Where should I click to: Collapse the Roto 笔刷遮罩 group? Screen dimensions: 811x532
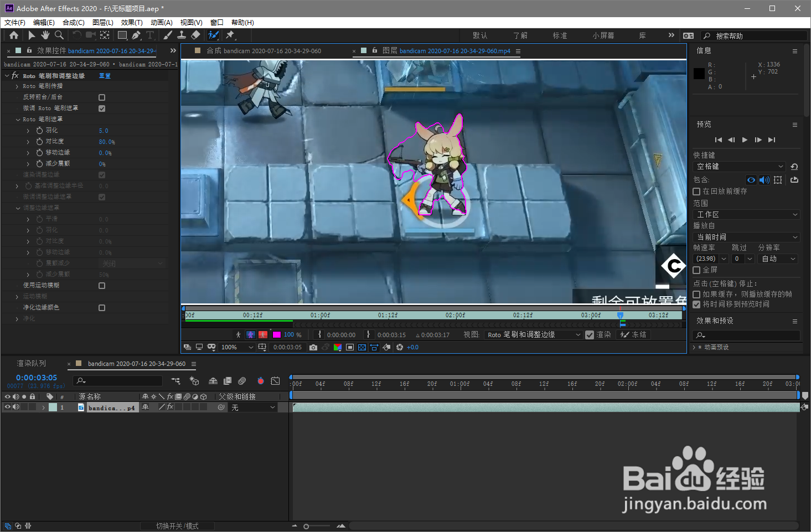click(x=18, y=120)
